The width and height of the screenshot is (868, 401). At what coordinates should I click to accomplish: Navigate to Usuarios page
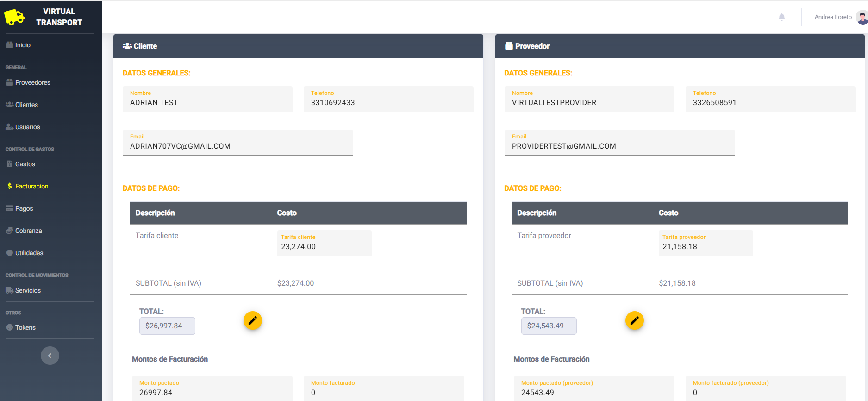pyautogui.click(x=27, y=127)
